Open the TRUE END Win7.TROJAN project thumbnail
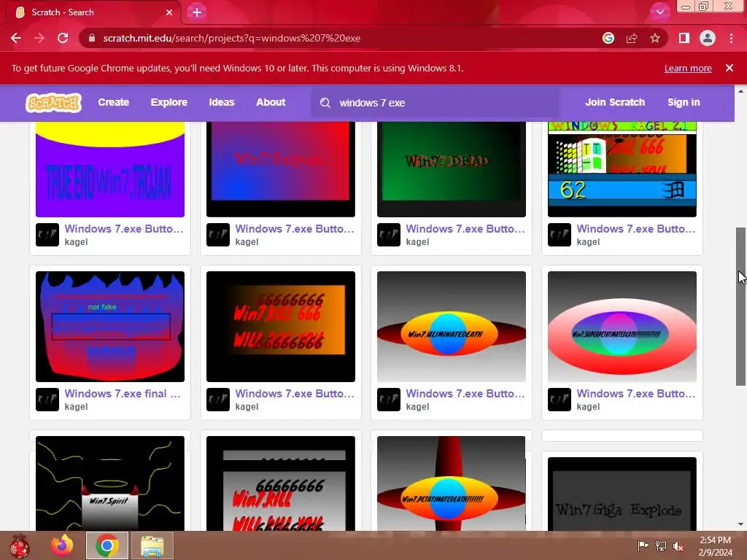This screenshot has height=560, width=747. pyautogui.click(x=110, y=169)
